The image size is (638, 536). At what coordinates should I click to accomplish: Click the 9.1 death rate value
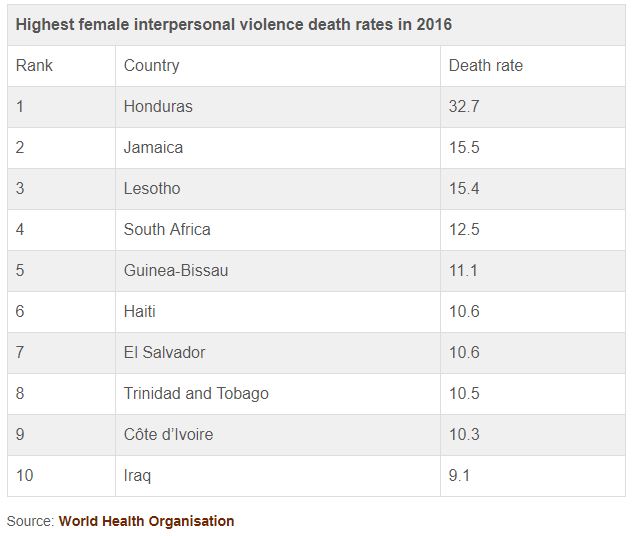click(x=460, y=475)
